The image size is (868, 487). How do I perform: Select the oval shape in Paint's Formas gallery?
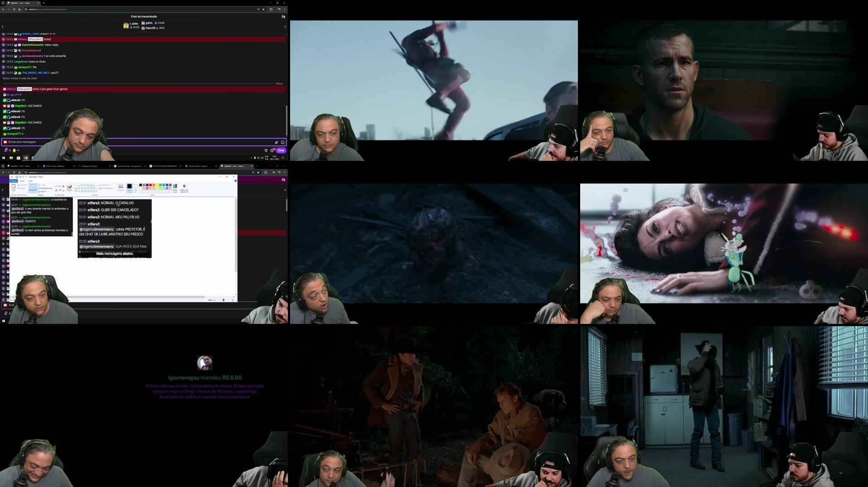82,185
